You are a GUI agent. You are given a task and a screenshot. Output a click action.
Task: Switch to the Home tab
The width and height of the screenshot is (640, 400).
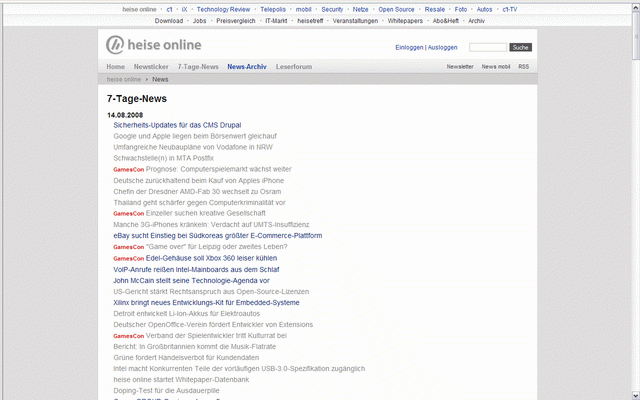(116, 67)
